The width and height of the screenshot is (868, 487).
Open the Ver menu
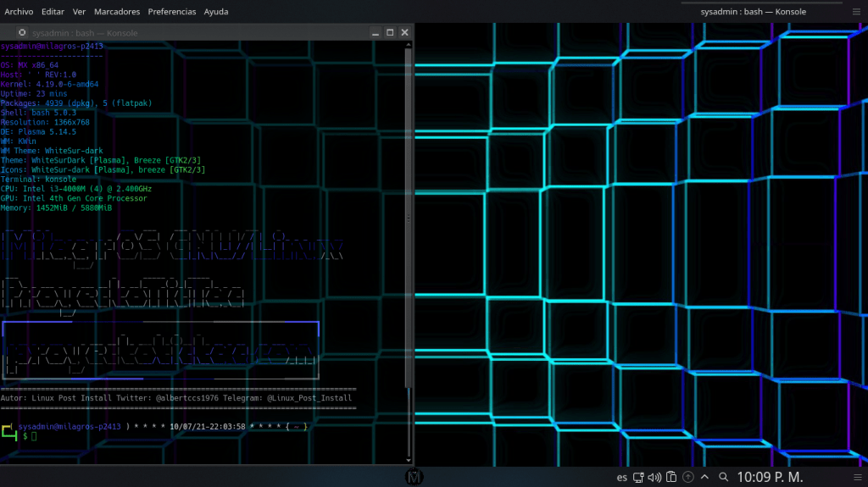(x=79, y=12)
